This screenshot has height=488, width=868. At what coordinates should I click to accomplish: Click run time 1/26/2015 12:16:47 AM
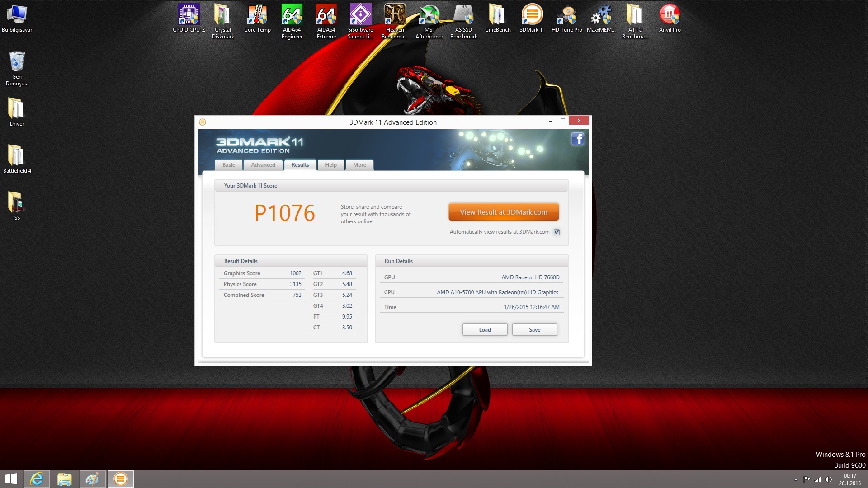532,307
